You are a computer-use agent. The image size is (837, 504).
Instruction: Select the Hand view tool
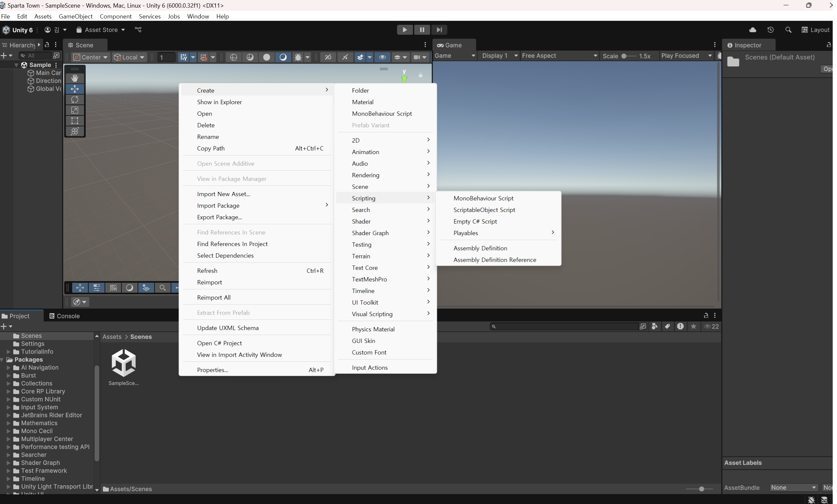tap(75, 78)
